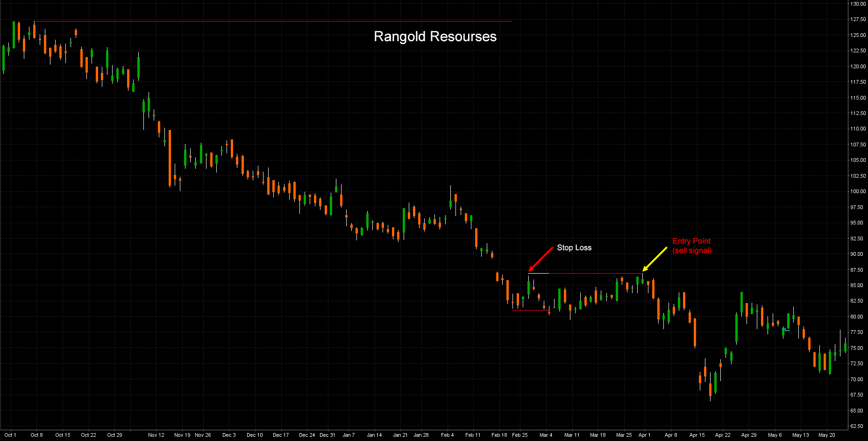The width and height of the screenshot is (868, 441).
Task: Click the Mar 4 date label
Action: pyautogui.click(x=546, y=435)
